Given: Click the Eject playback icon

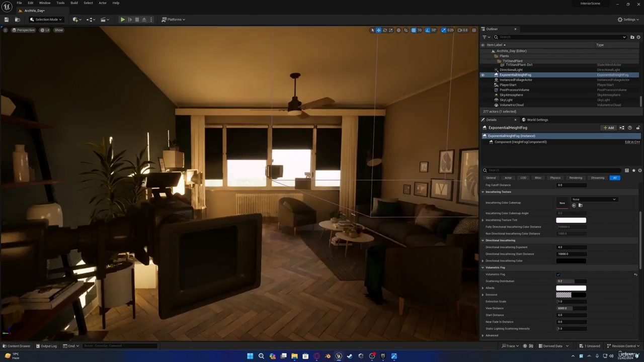Looking at the screenshot, I should (x=144, y=20).
